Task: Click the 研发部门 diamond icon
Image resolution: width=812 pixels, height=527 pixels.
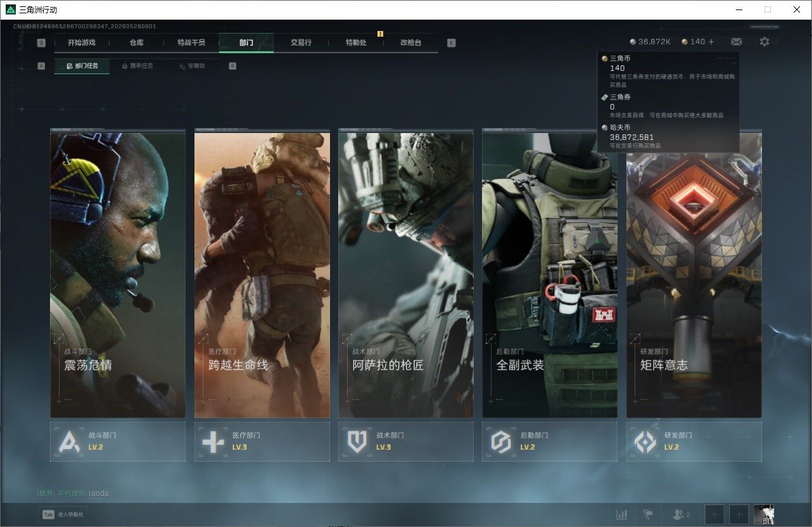Action: (x=645, y=441)
